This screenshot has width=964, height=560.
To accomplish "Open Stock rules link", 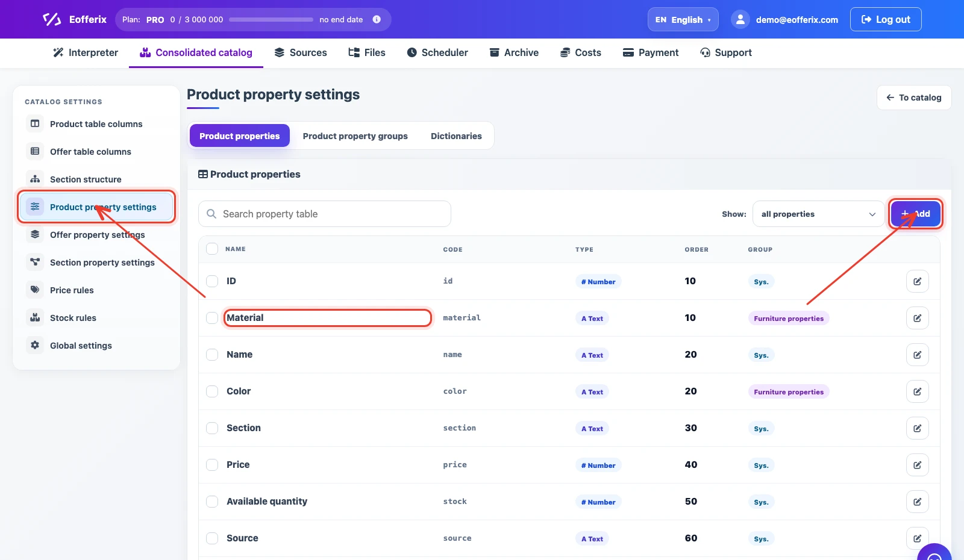I will 73,318.
